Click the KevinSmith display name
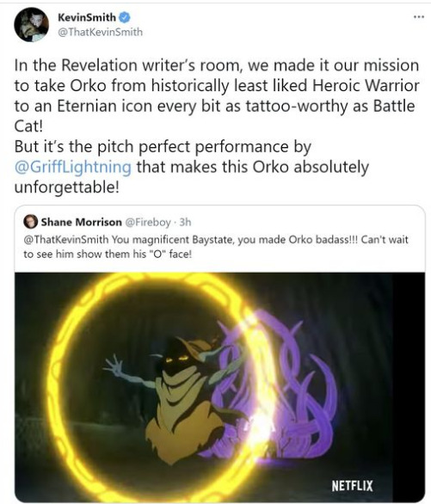This screenshot has width=431, height=504. [87, 17]
